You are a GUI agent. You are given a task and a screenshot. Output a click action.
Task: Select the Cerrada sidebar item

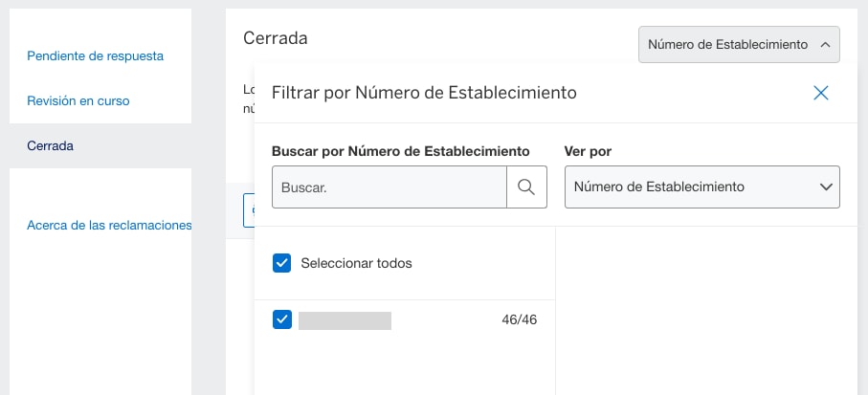51,146
